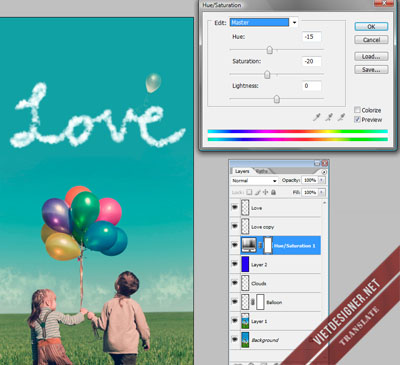
Task: Click the Save... button
Action: 371,70
